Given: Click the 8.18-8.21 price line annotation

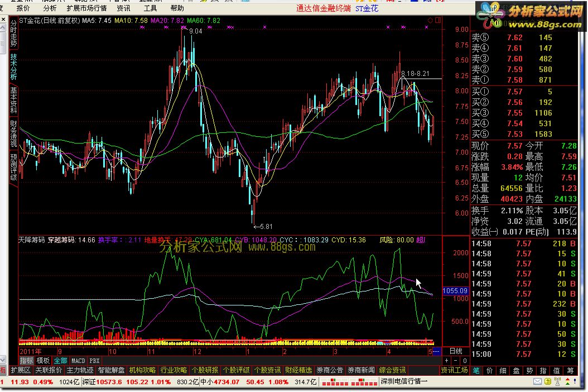Looking at the screenshot, I should tap(415, 74).
